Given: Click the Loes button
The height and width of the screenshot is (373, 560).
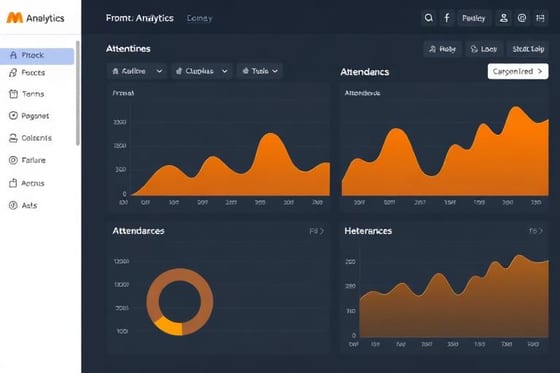Looking at the screenshot, I should (x=484, y=49).
